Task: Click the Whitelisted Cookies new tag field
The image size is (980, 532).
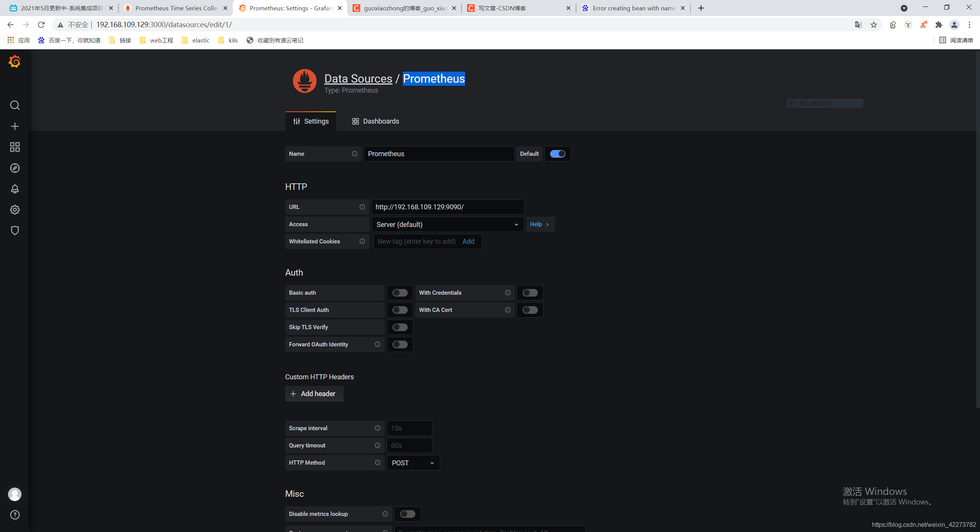Action: tap(416, 242)
